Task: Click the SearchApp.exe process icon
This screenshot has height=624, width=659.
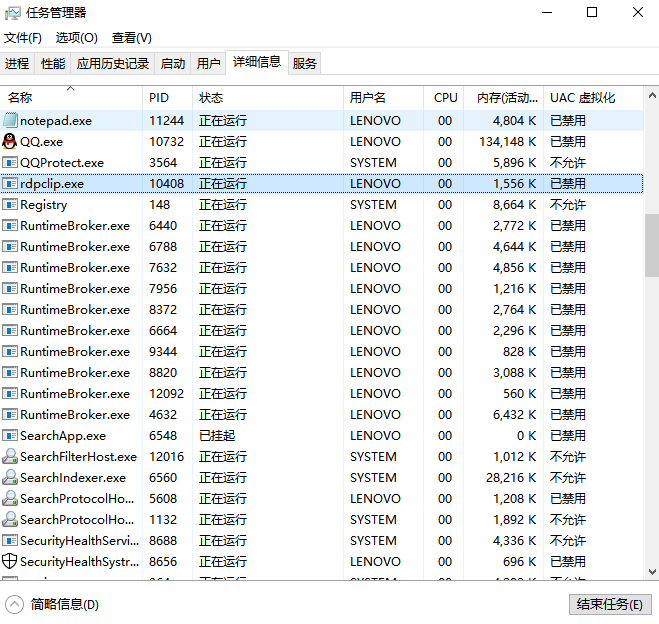Action: click(10, 436)
